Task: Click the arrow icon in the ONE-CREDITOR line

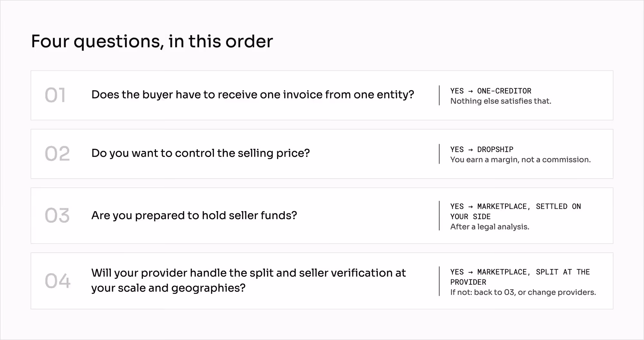Action: (470, 91)
